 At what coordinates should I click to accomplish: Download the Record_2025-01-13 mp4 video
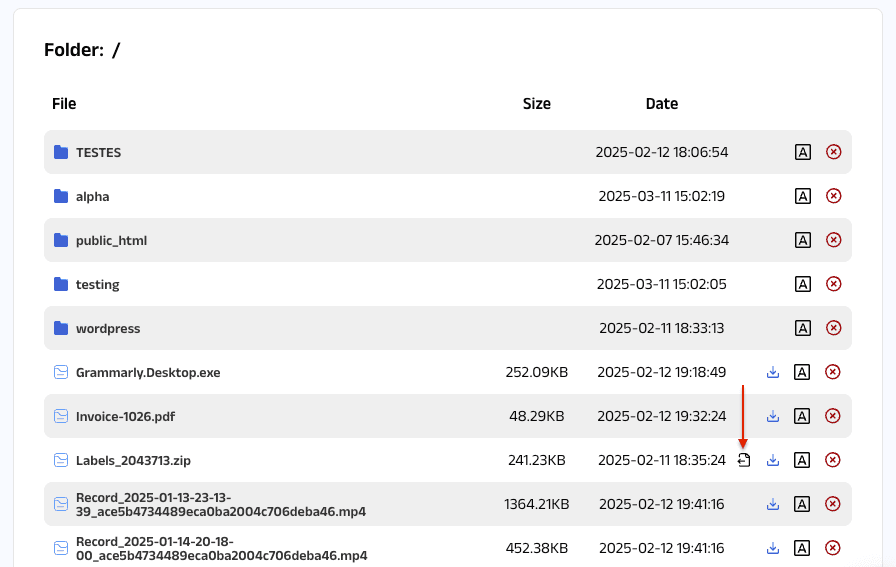tap(772, 504)
